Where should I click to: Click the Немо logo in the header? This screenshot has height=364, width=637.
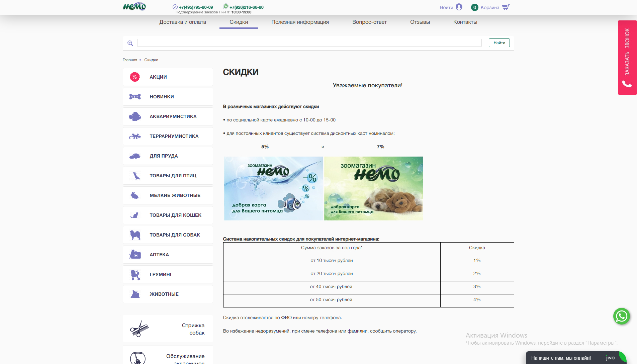134,7
